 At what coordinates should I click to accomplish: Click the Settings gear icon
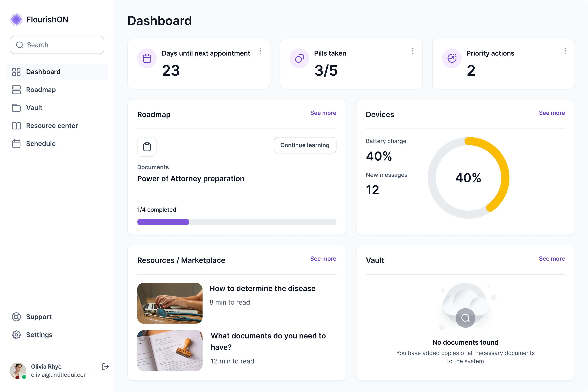pyautogui.click(x=16, y=335)
